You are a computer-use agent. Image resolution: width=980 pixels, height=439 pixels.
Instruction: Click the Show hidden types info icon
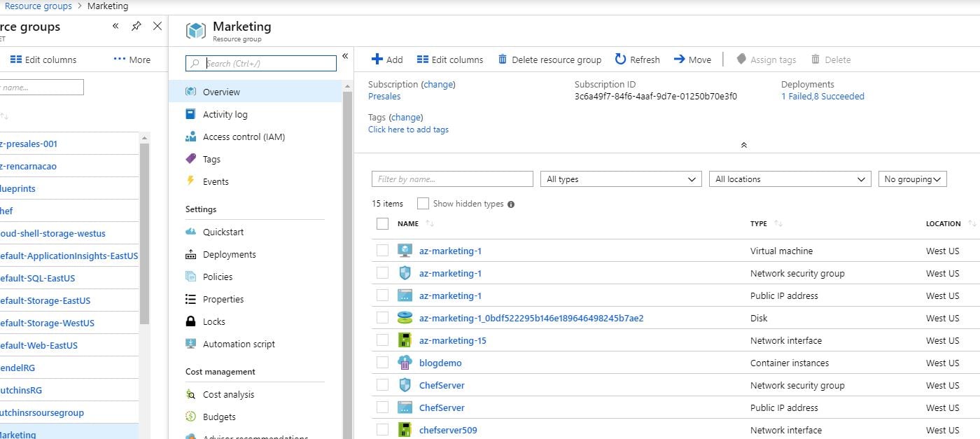click(x=510, y=204)
